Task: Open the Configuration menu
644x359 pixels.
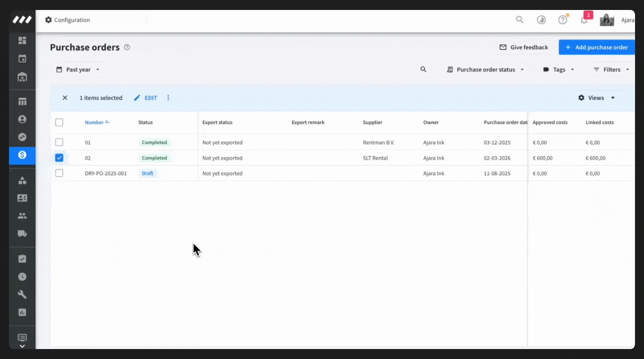Action: point(67,20)
